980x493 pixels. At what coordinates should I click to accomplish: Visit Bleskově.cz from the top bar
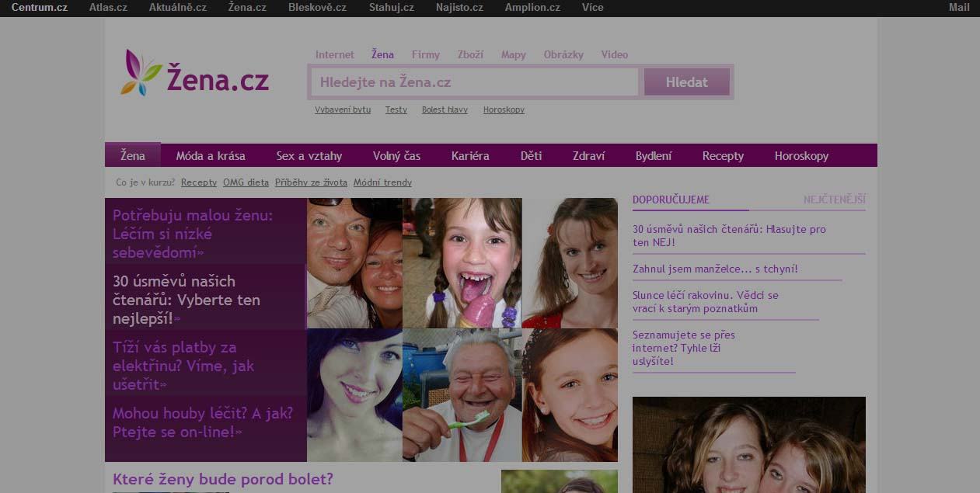pyautogui.click(x=318, y=8)
